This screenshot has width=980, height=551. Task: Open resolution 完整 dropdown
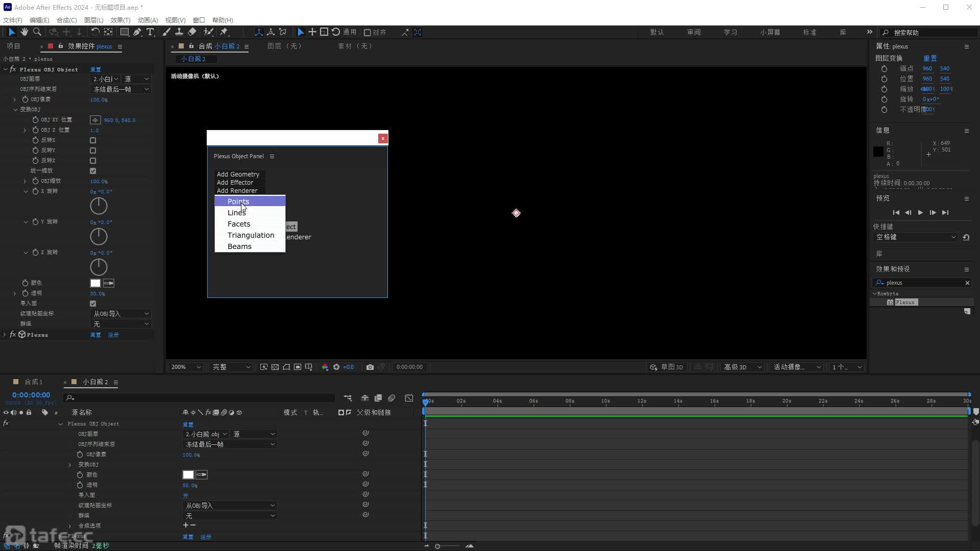[x=231, y=367]
